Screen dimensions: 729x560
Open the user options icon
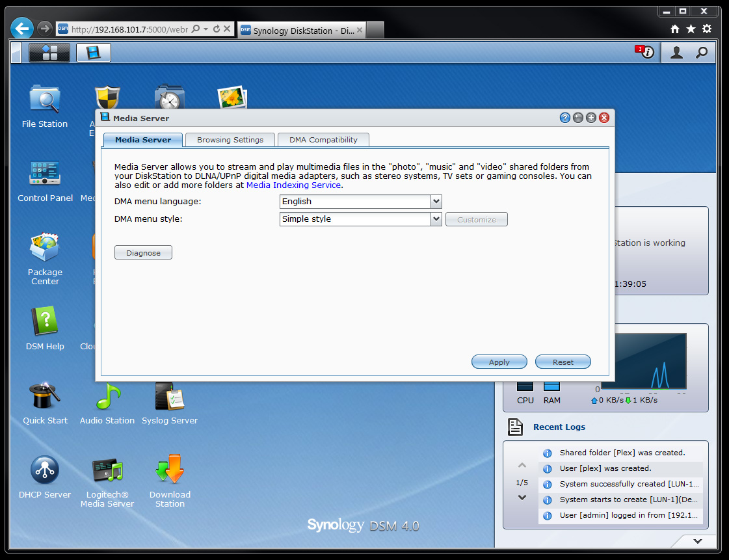(x=676, y=53)
